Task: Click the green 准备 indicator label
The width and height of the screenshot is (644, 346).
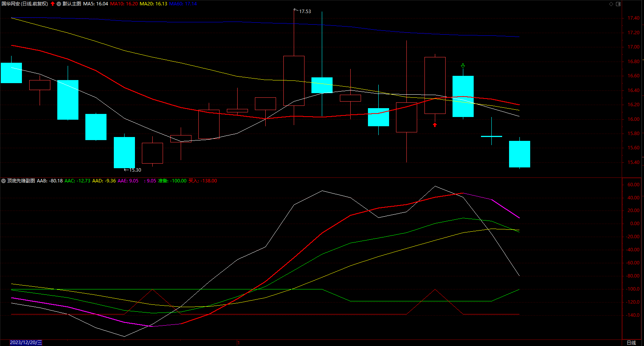Action: [172, 181]
